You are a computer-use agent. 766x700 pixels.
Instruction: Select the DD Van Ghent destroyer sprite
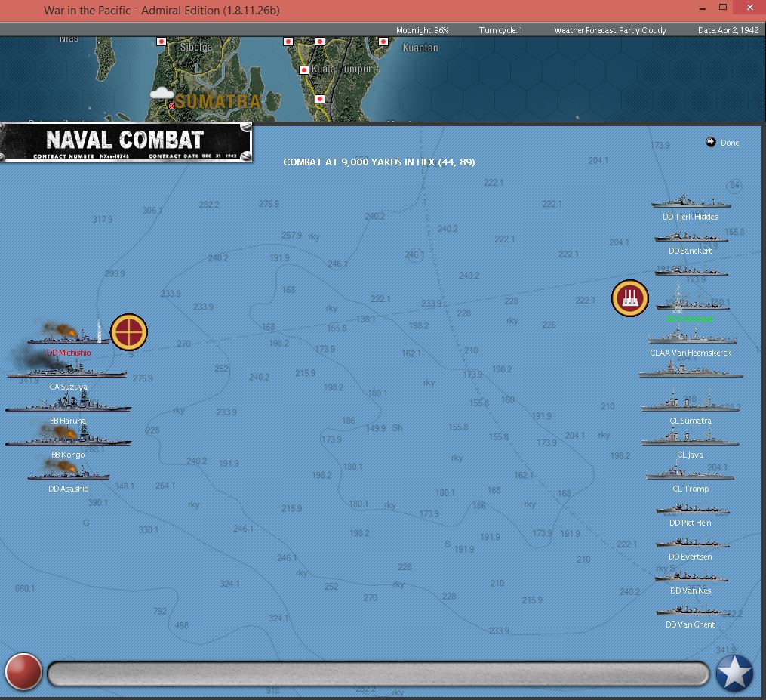pos(692,610)
